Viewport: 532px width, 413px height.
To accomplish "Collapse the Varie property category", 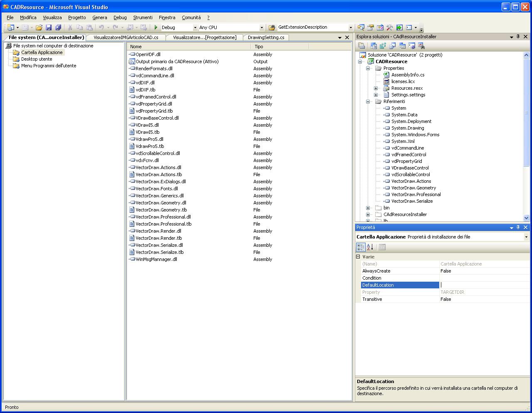I will [x=358, y=257].
